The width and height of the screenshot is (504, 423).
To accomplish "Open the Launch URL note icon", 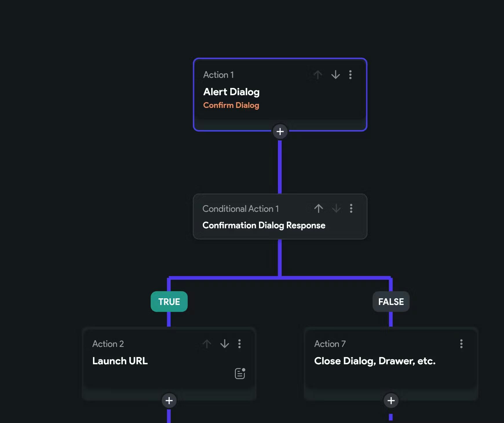I will (240, 374).
